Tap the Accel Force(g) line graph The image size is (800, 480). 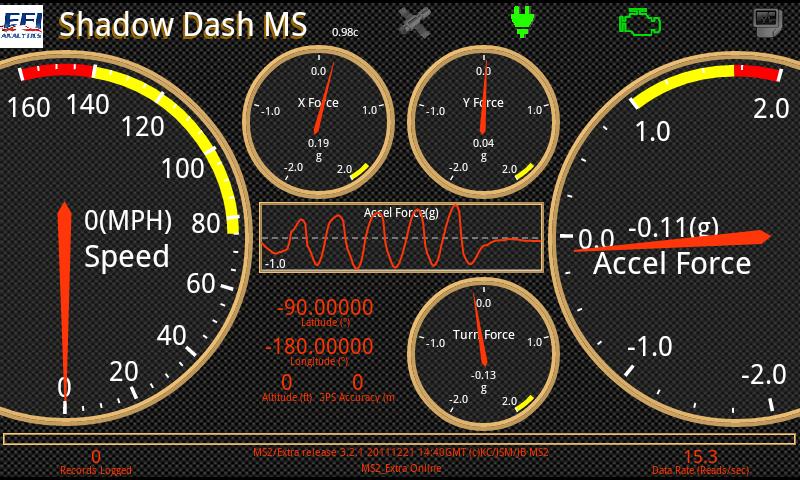click(x=402, y=237)
